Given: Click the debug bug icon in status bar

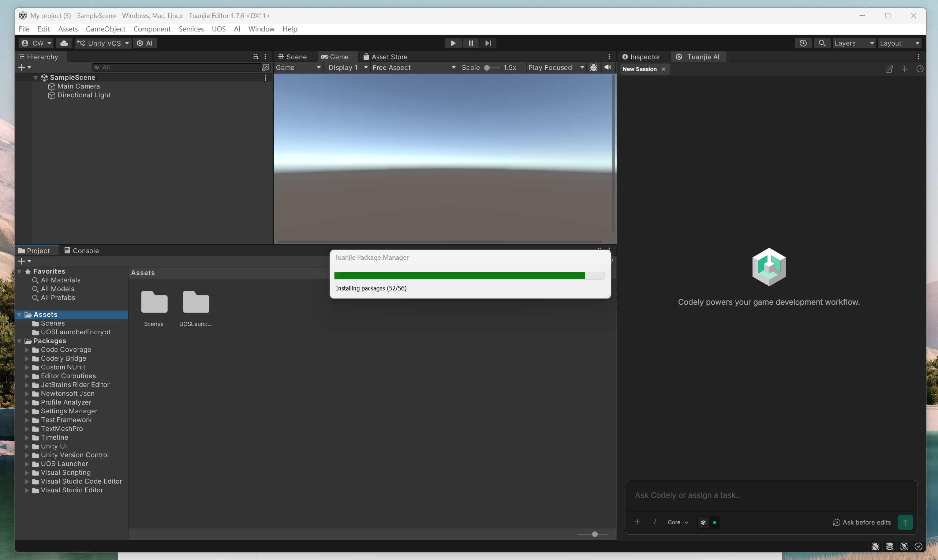Looking at the screenshot, I should coord(875,546).
